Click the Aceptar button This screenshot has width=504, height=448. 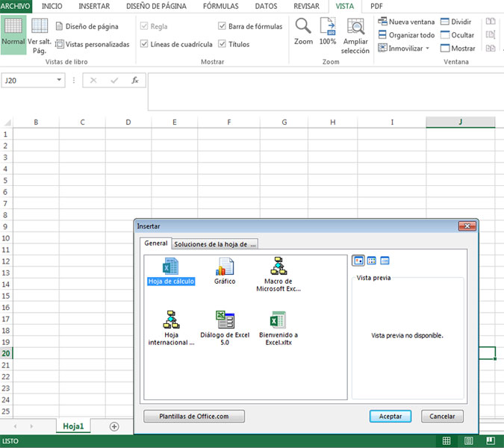point(391,416)
